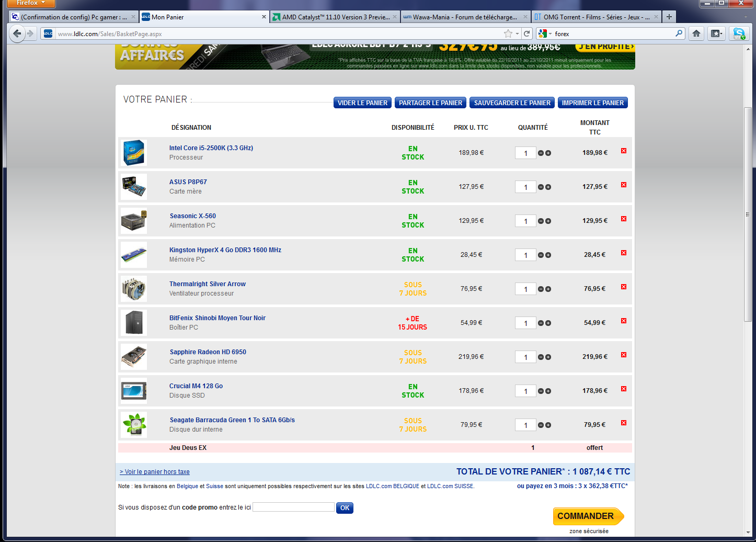Click the code promo input field
This screenshot has height=542, width=756.
[x=293, y=507]
